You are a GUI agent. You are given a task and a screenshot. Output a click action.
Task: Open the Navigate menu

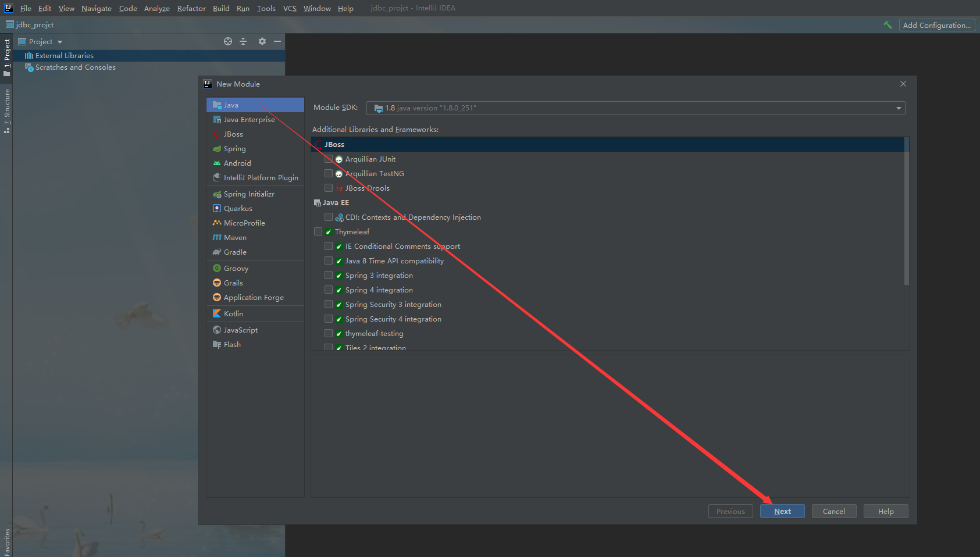(97, 8)
